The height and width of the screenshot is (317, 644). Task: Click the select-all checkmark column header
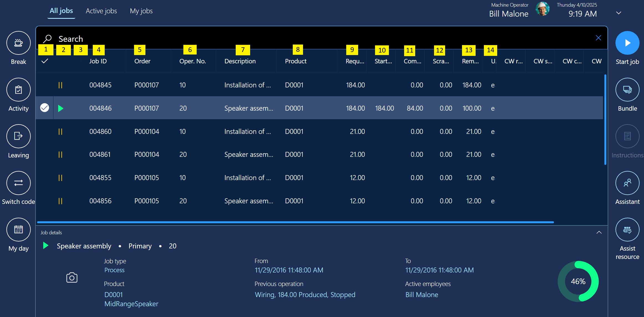coord(45,61)
